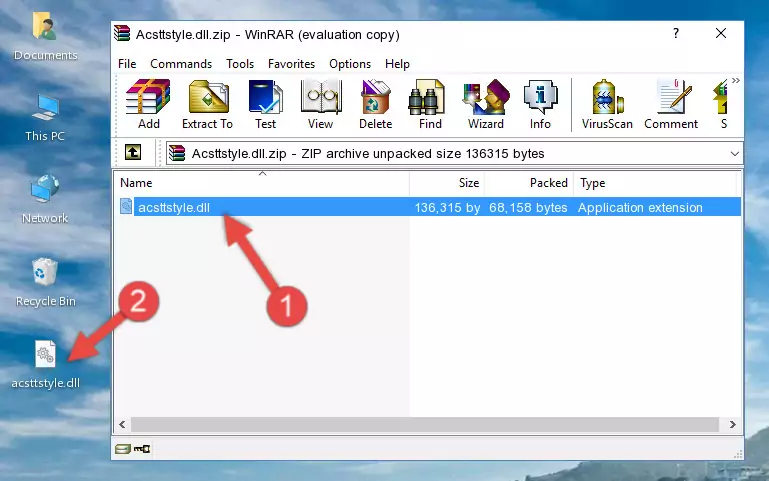
Task: Go up one folder level
Action: click(x=132, y=152)
